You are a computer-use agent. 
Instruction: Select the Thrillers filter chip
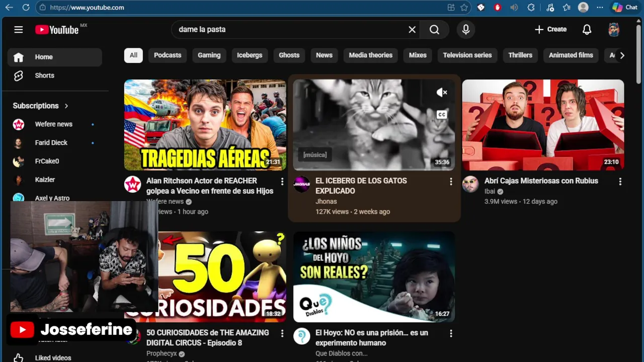click(520, 55)
